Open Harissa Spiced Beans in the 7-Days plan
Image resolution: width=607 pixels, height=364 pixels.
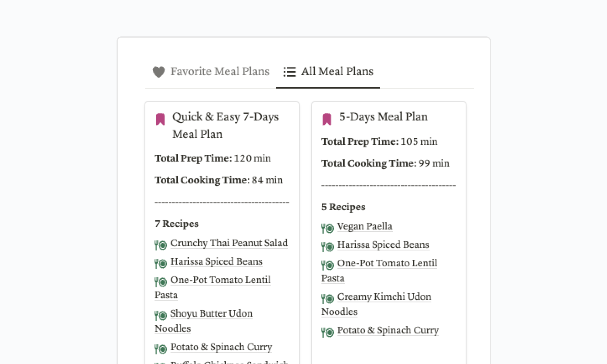coord(216,261)
